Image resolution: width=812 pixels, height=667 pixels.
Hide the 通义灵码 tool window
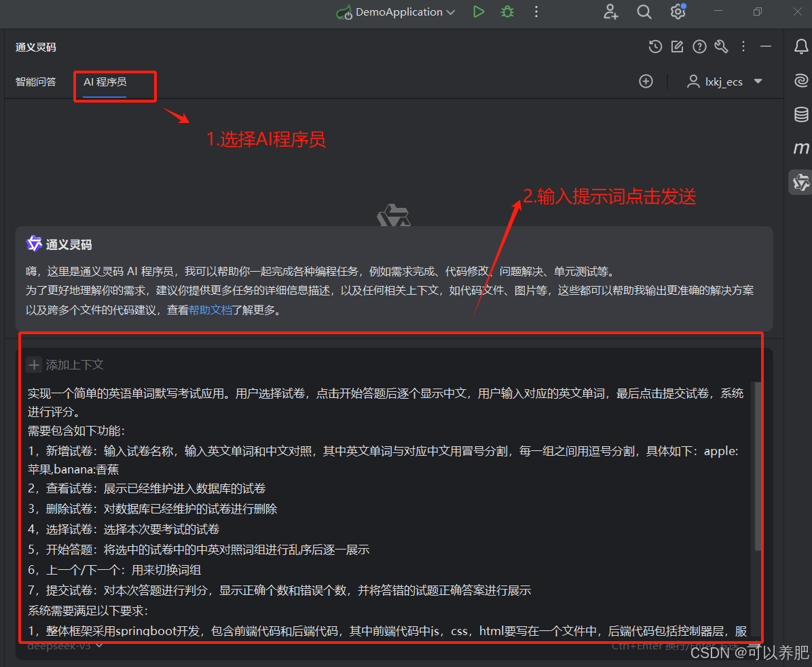766,47
